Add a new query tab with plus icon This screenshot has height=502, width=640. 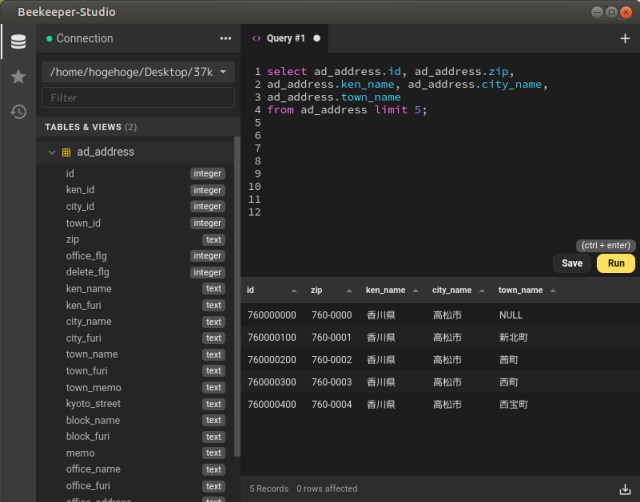(625, 38)
